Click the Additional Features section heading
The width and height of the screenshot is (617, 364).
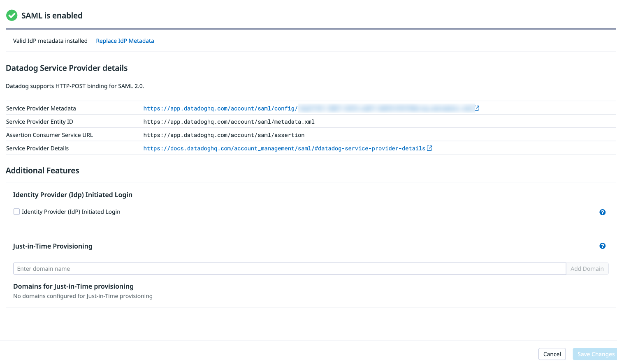pyautogui.click(x=42, y=170)
